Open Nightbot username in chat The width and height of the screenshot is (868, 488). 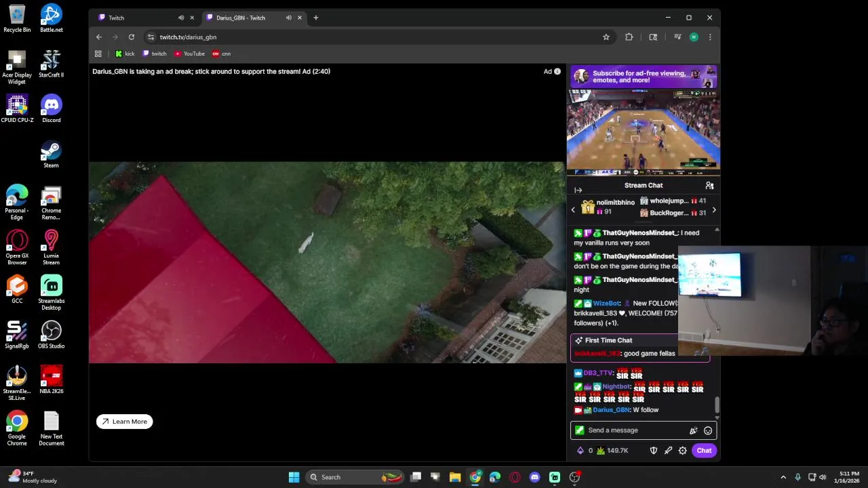(616, 386)
